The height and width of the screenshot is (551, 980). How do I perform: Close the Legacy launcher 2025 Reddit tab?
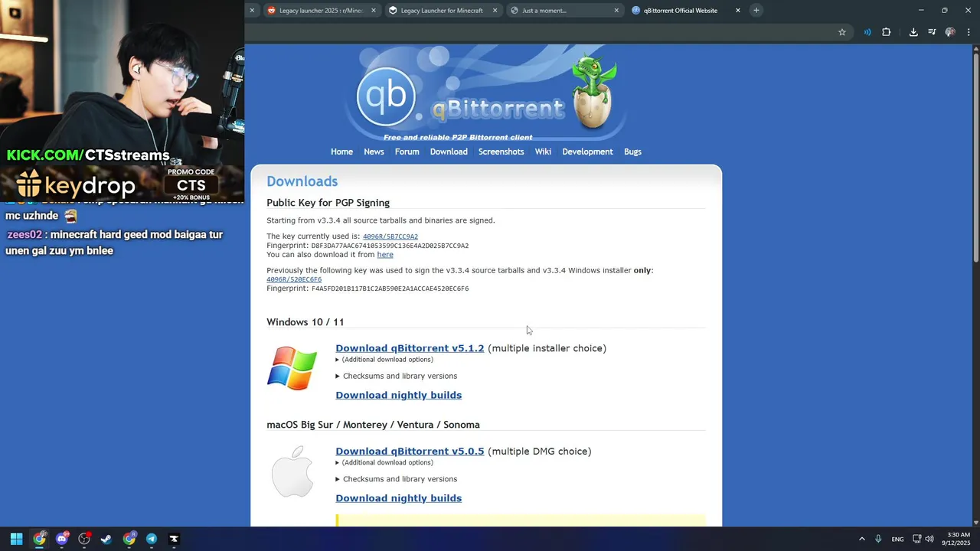pos(374,11)
